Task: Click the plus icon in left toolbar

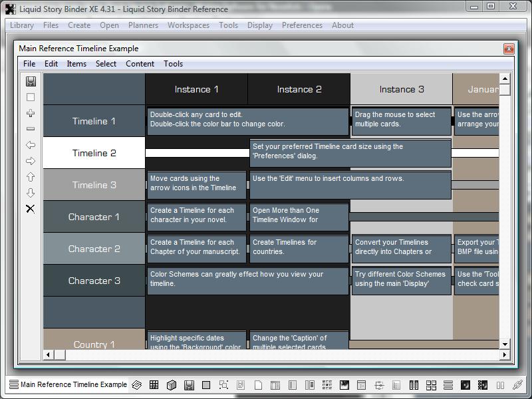Action: point(31,113)
